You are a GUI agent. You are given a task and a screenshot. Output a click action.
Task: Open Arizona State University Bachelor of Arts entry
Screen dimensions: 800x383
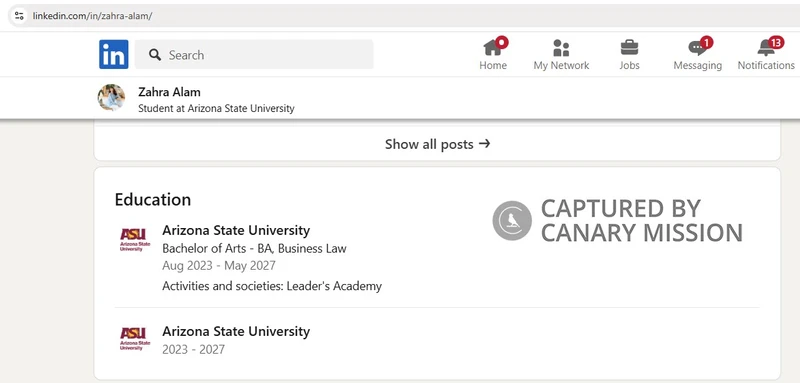click(x=236, y=230)
